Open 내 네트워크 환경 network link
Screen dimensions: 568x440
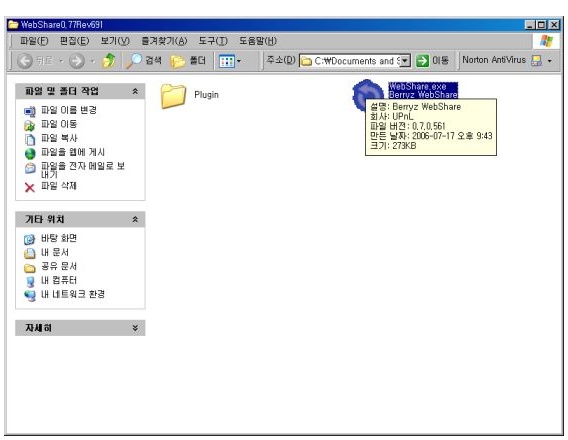click(73, 294)
